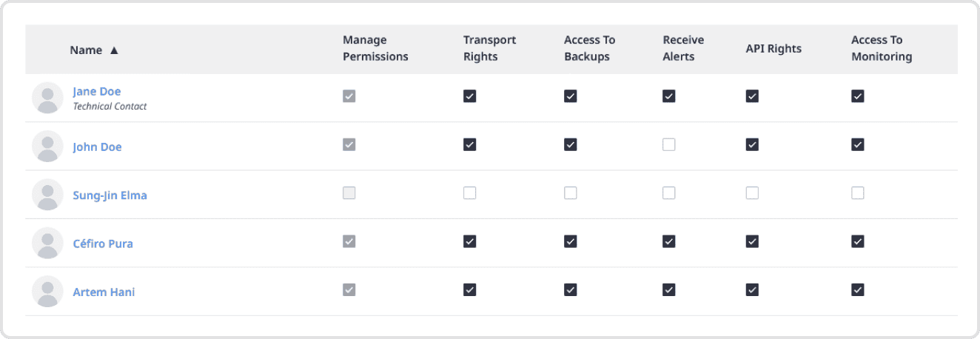Uncheck Transport Rights for John Doe
Screen dimensions: 980x339
tap(469, 145)
